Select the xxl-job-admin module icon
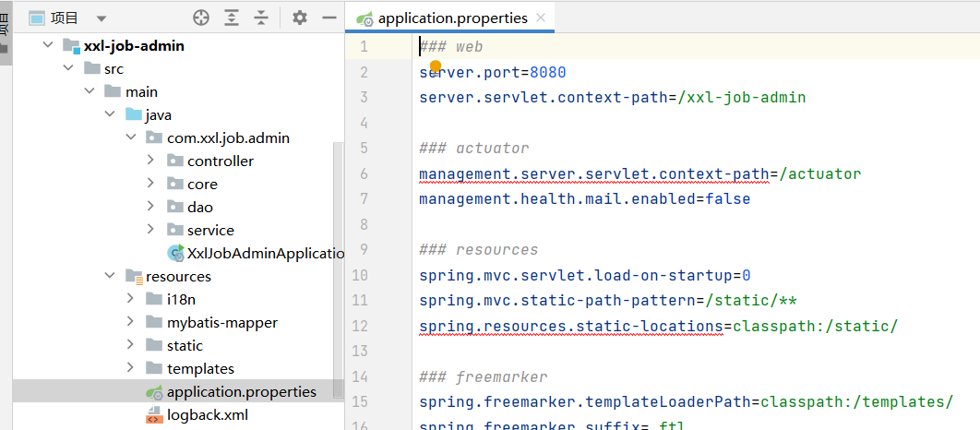This screenshot has width=980, height=430. tap(71, 46)
